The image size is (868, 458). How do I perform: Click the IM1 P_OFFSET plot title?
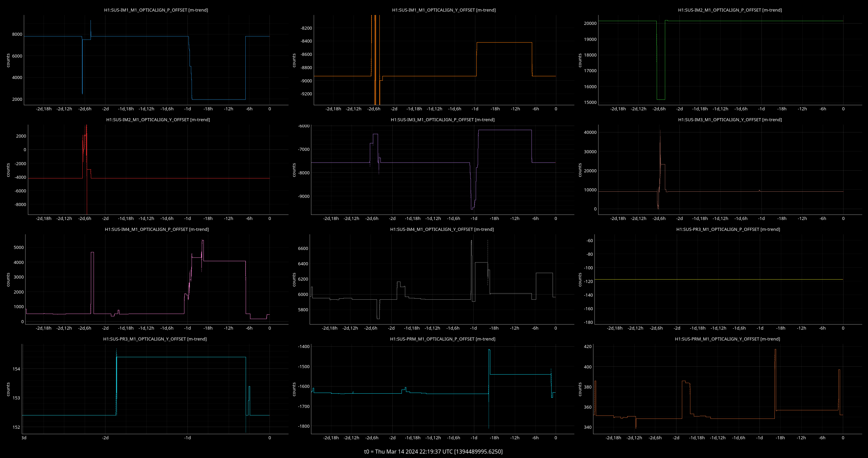coord(156,10)
